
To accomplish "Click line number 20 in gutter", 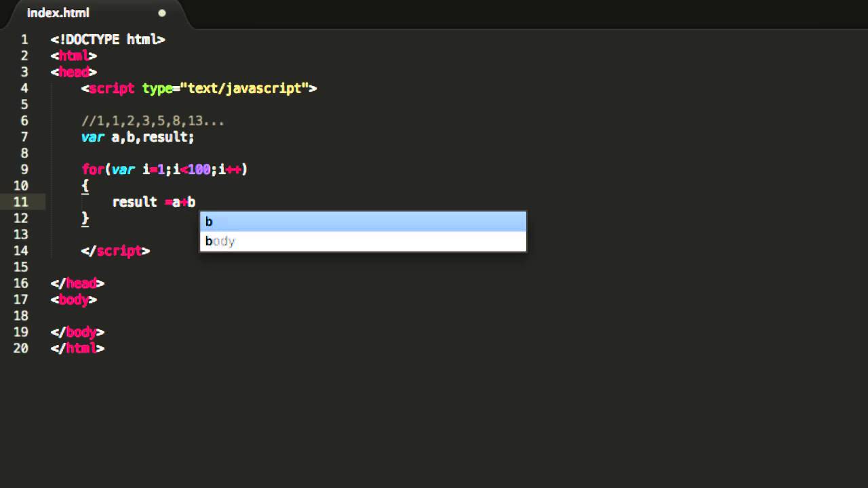I will pos(20,348).
